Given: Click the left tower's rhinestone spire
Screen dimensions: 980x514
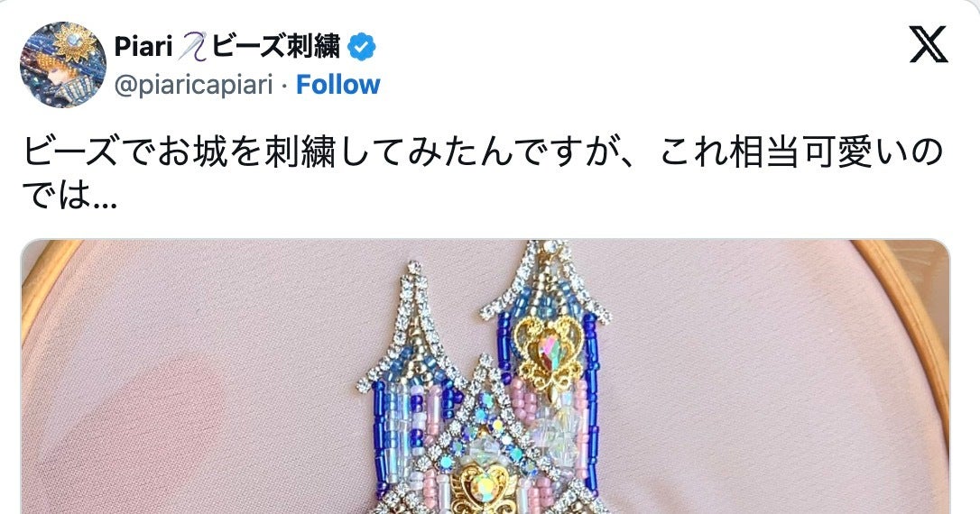Looking at the screenshot, I should click(413, 324).
